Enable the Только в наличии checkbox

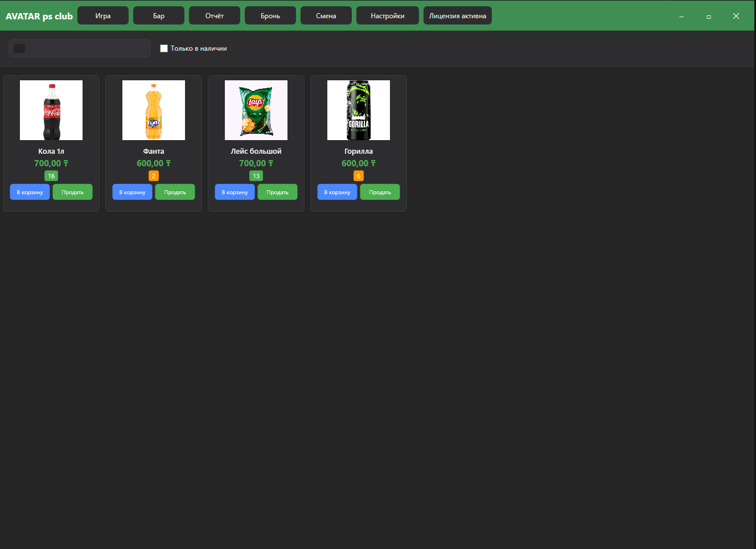click(164, 48)
